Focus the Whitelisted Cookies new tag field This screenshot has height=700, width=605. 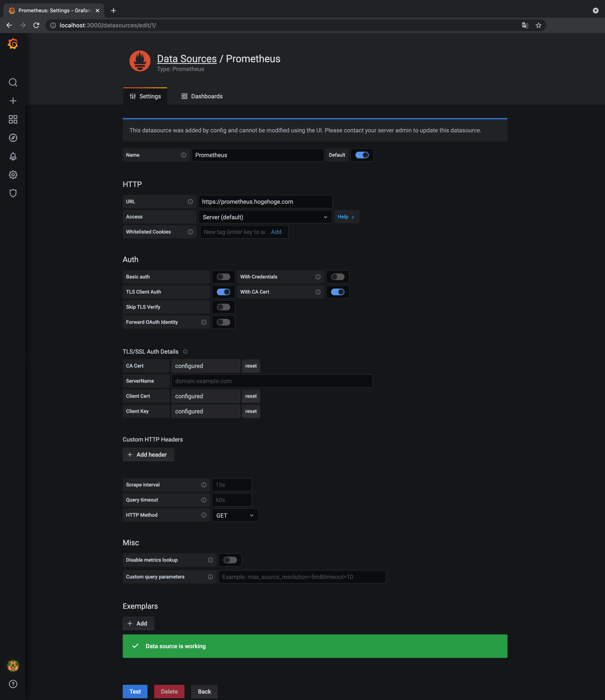(235, 232)
